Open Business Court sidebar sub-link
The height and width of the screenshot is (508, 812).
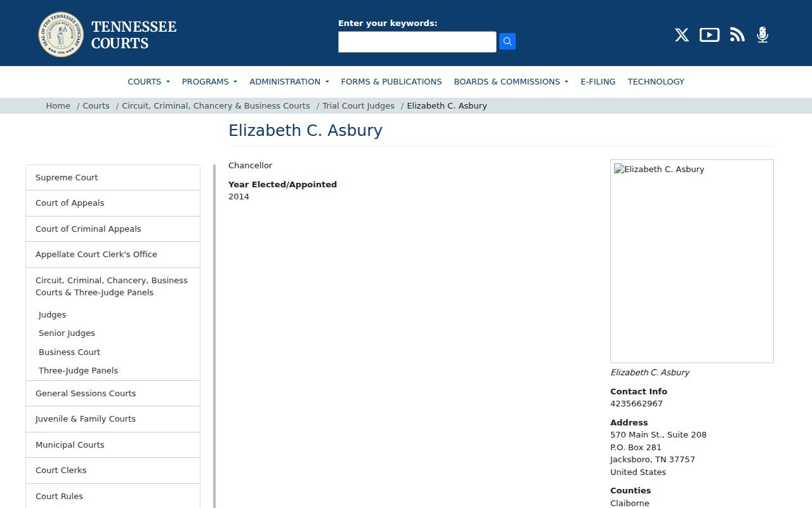click(x=69, y=352)
